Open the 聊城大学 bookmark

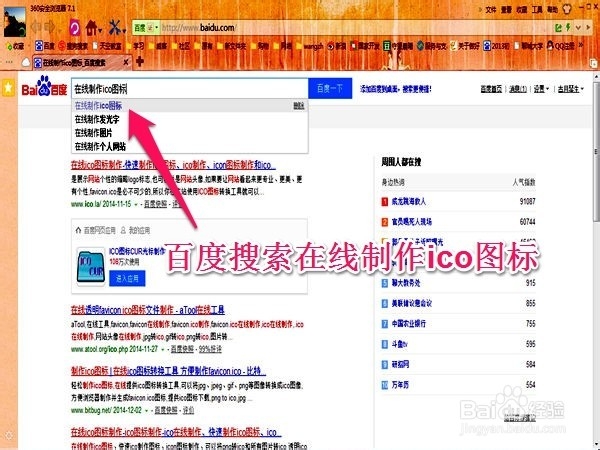point(528,46)
